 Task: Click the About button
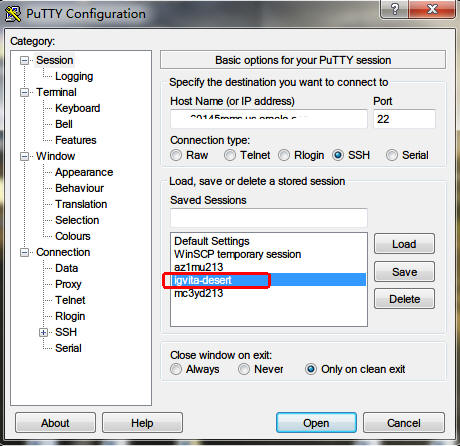click(x=55, y=423)
